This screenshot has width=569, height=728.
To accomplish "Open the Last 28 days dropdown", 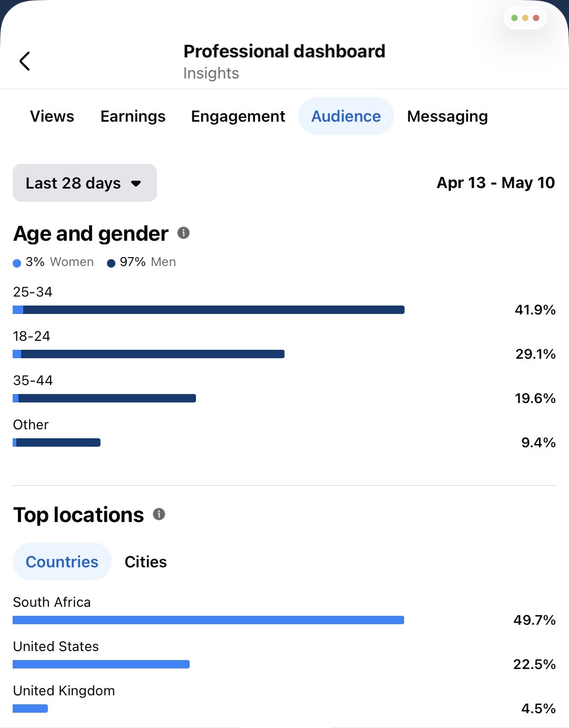I will [x=85, y=183].
